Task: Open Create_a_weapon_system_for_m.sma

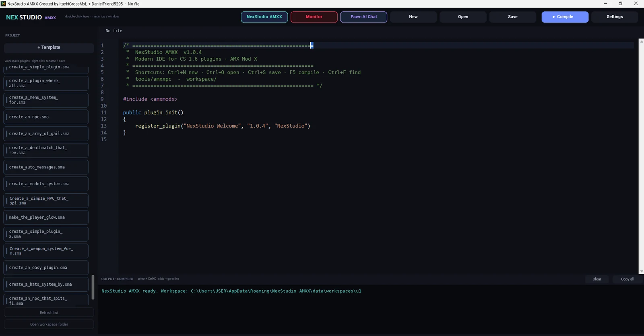Action: point(46,251)
